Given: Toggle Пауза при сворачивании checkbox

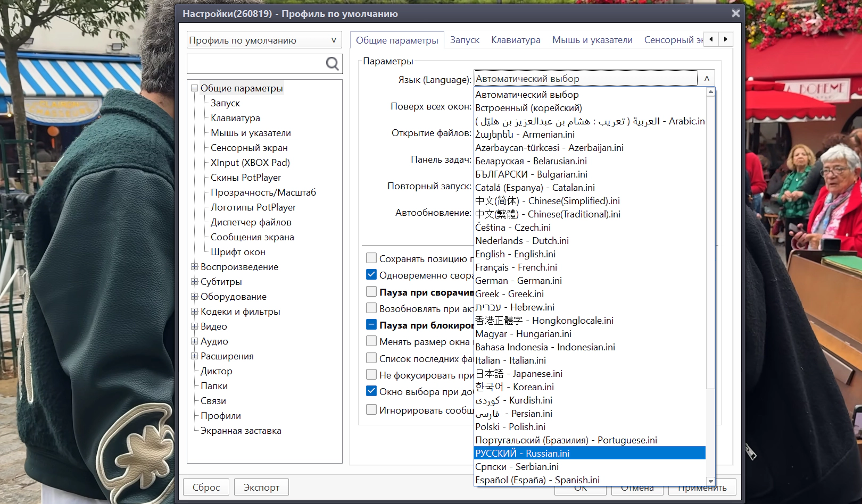Looking at the screenshot, I should [x=371, y=292].
